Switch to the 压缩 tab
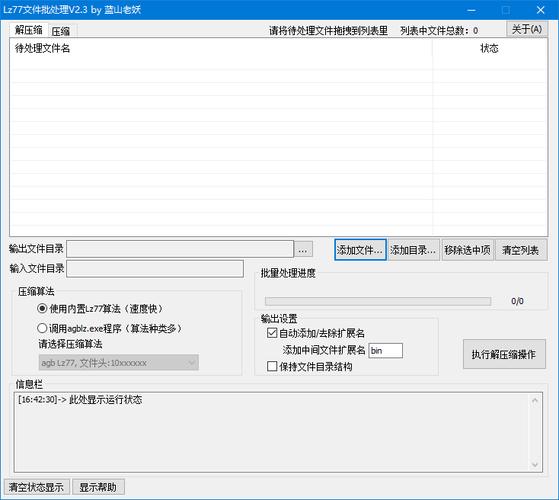The height and width of the screenshot is (500, 559). pos(61,31)
